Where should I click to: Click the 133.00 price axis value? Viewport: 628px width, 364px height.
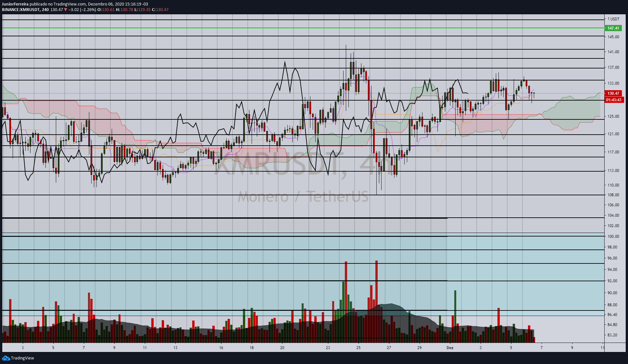tap(613, 83)
